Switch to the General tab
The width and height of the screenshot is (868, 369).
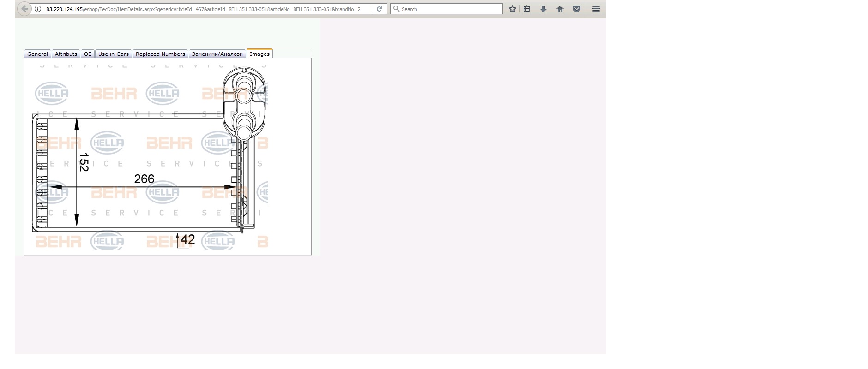click(37, 54)
